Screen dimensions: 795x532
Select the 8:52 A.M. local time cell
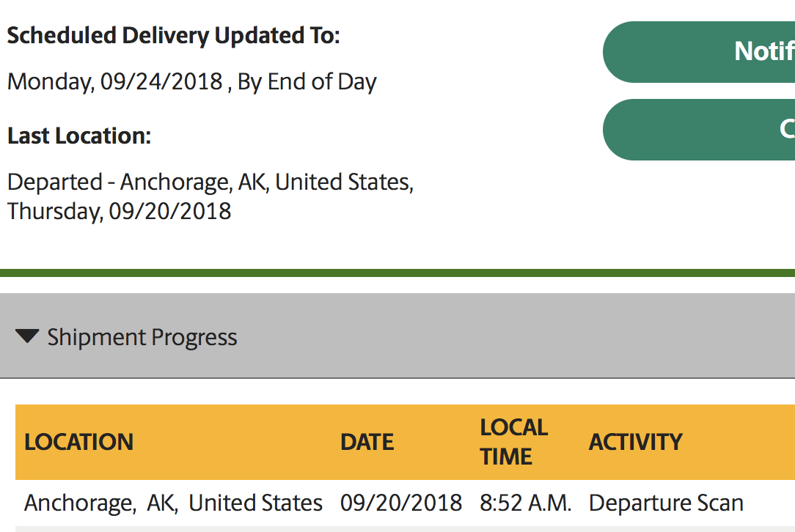click(x=525, y=503)
